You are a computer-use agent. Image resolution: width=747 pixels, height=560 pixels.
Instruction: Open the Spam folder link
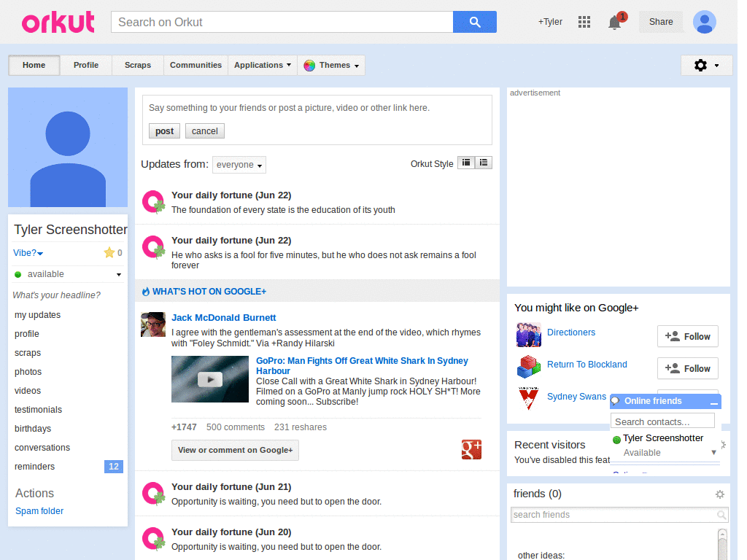tap(39, 511)
